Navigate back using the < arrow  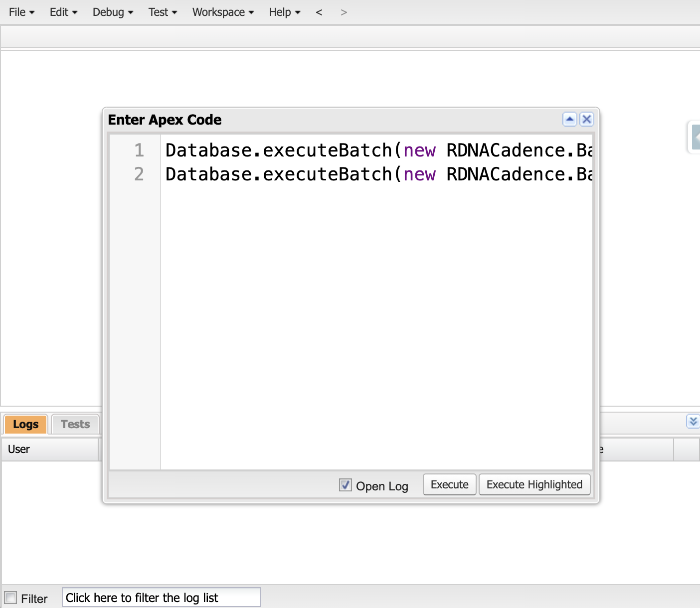[x=319, y=12]
